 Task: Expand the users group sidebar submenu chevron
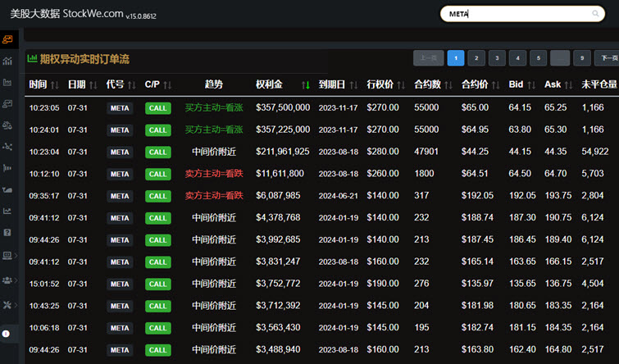(x=16, y=280)
